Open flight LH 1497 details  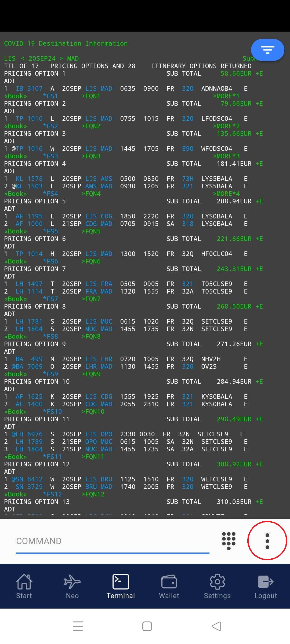click(x=29, y=284)
